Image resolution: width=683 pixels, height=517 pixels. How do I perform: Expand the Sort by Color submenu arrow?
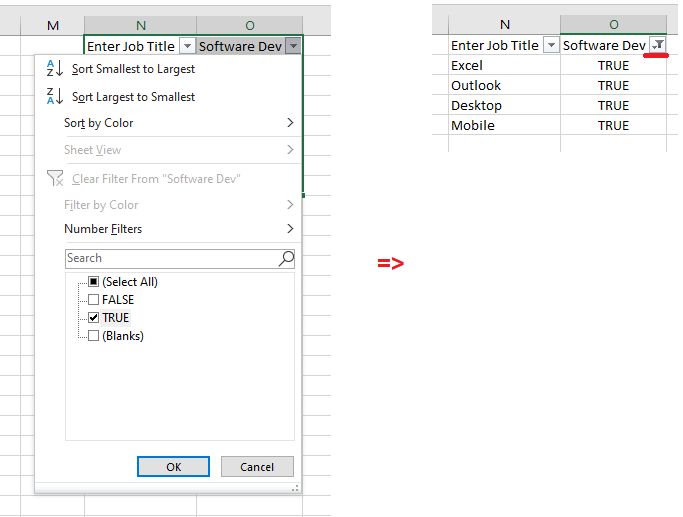pos(290,123)
